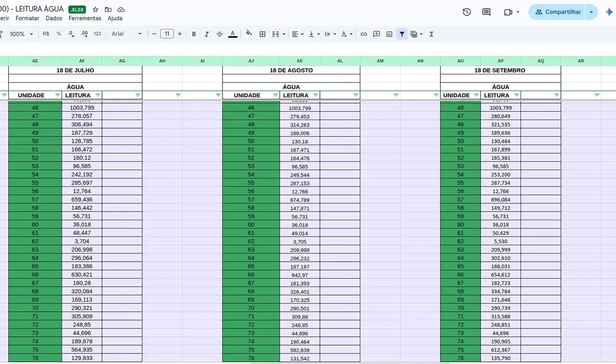Click the font size input field
This screenshot has height=364, width=616.
point(167,34)
